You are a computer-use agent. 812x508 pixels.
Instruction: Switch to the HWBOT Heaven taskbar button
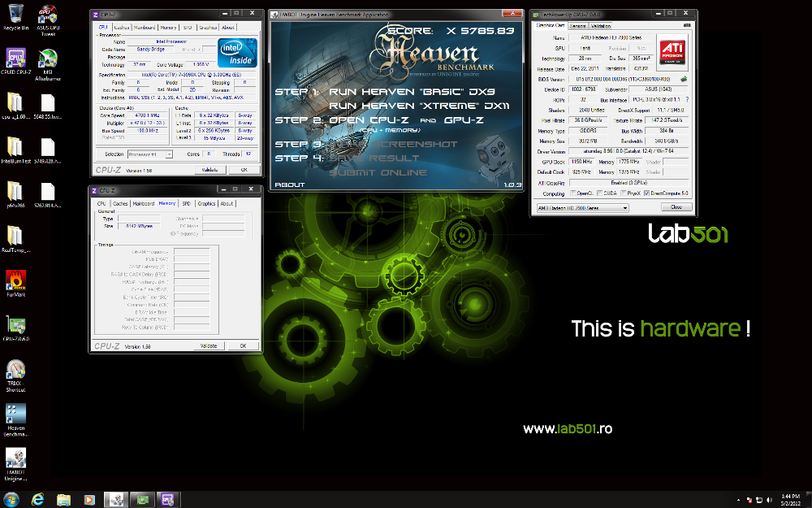(x=116, y=499)
